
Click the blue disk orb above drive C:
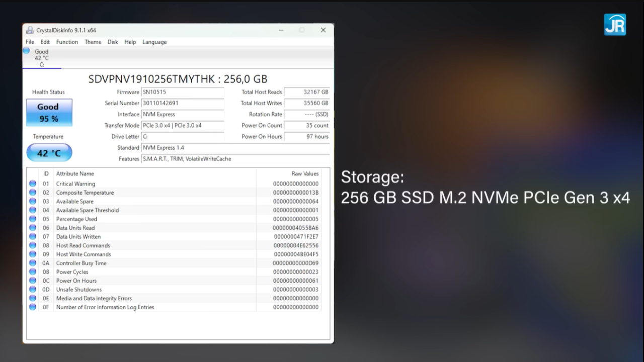click(26, 51)
